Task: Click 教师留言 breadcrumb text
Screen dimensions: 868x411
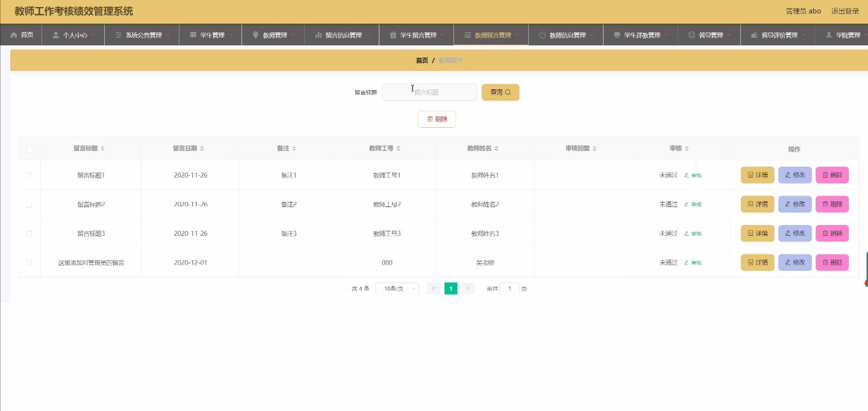Action: tap(451, 60)
